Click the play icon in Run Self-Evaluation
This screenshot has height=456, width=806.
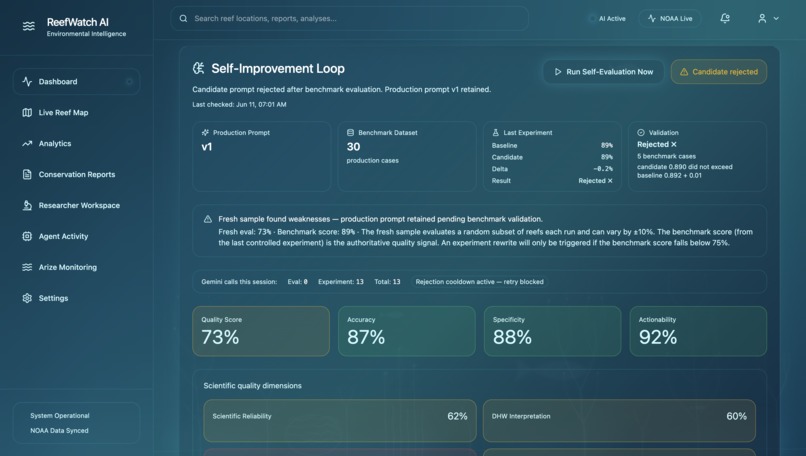(x=558, y=72)
